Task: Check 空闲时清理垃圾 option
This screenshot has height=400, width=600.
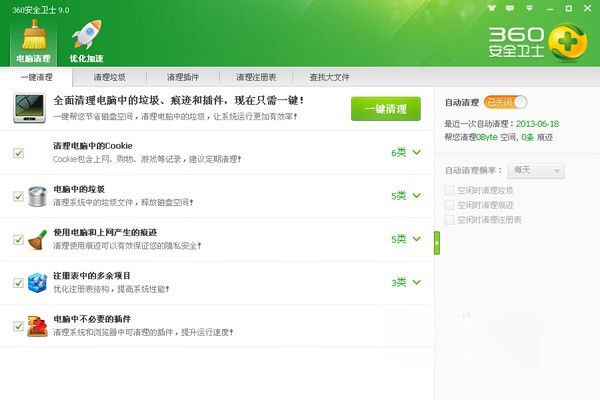Action: 450,190
